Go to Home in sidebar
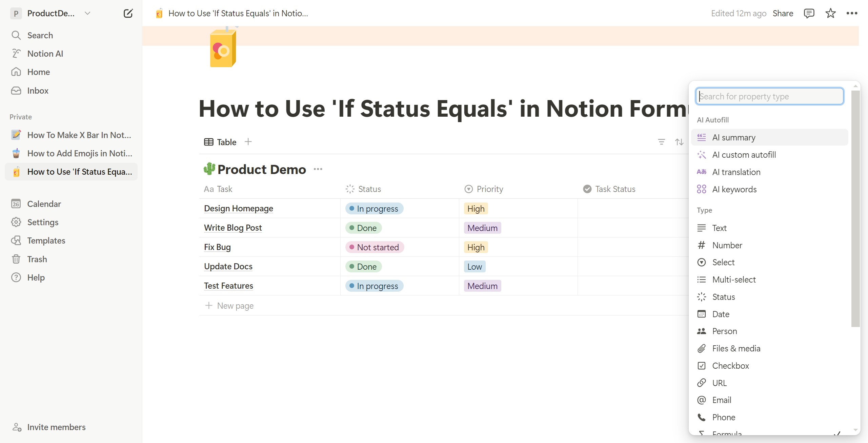 [x=71, y=72]
